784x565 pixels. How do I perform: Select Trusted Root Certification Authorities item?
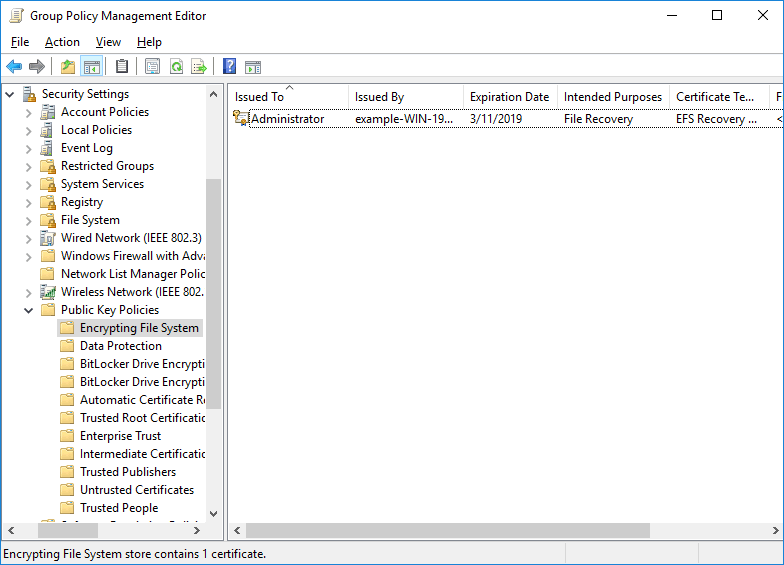coord(142,418)
